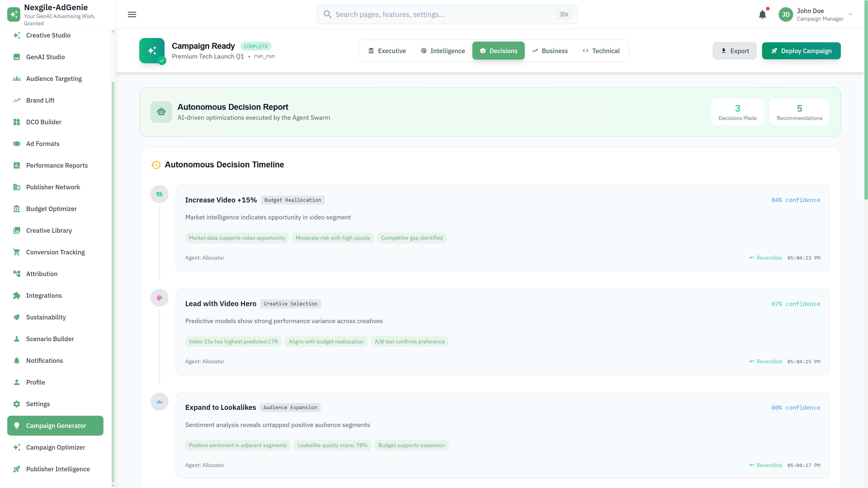Click the Conversion Tracking cart icon
This screenshot has width=868, height=488.
[x=17, y=252]
